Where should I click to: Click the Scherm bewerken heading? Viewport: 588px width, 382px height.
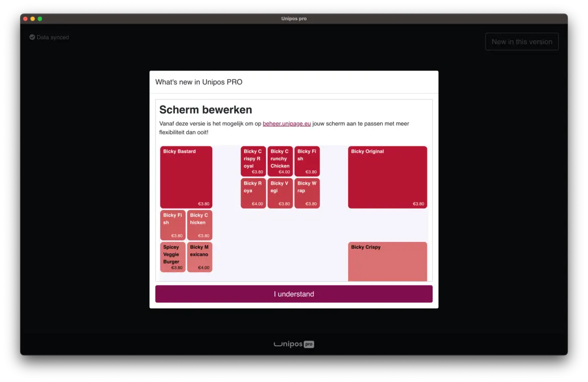pyautogui.click(x=206, y=110)
